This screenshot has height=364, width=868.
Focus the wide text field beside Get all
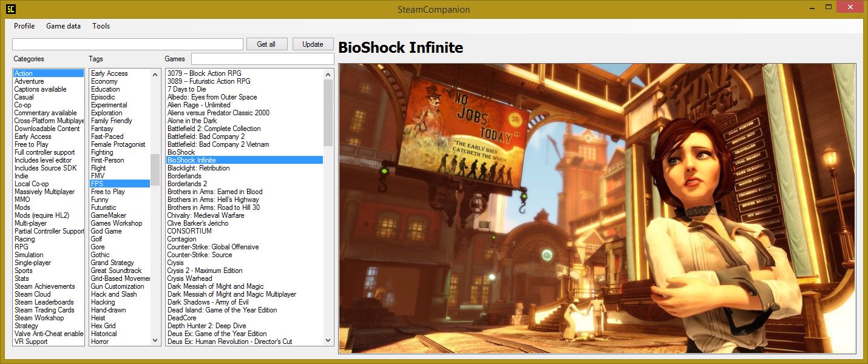[127, 44]
